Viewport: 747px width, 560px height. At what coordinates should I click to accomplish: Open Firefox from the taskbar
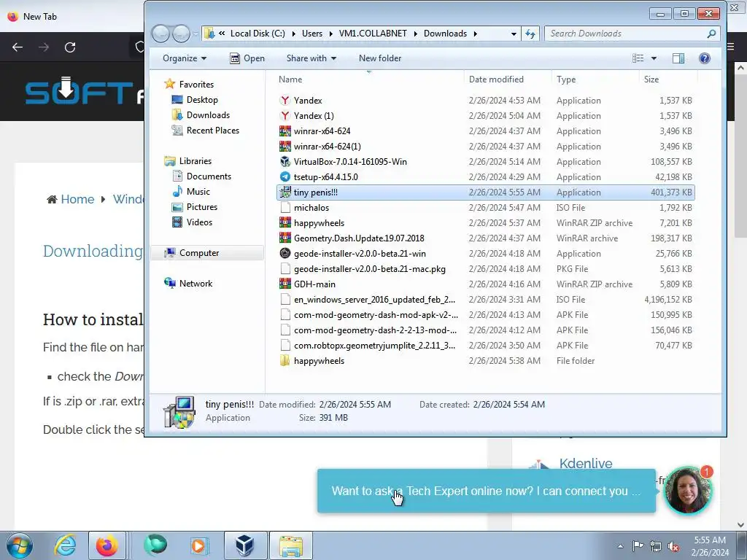point(107,545)
